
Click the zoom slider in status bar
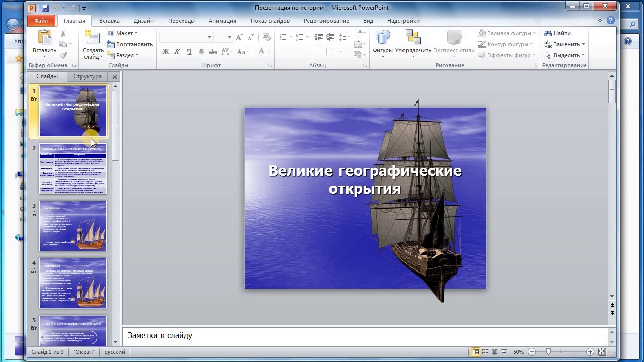click(548, 352)
